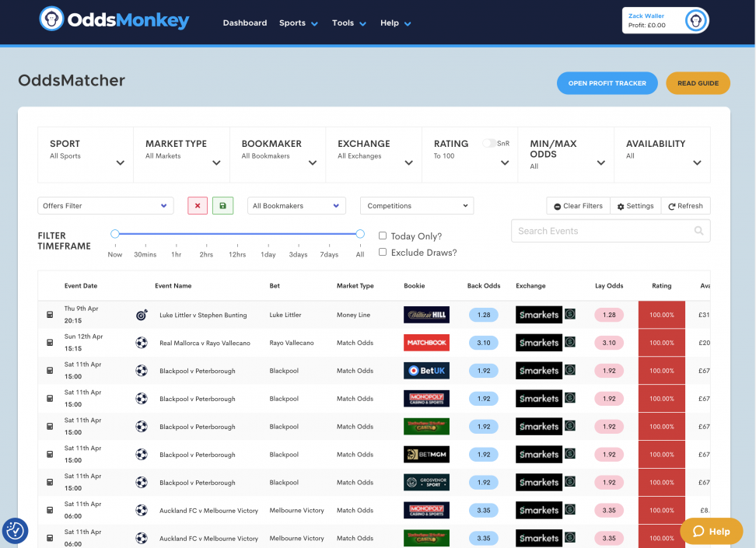This screenshot has height=548, width=756.
Task: Click the Grosvenor Sport bookie logo
Action: click(x=427, y=483)
